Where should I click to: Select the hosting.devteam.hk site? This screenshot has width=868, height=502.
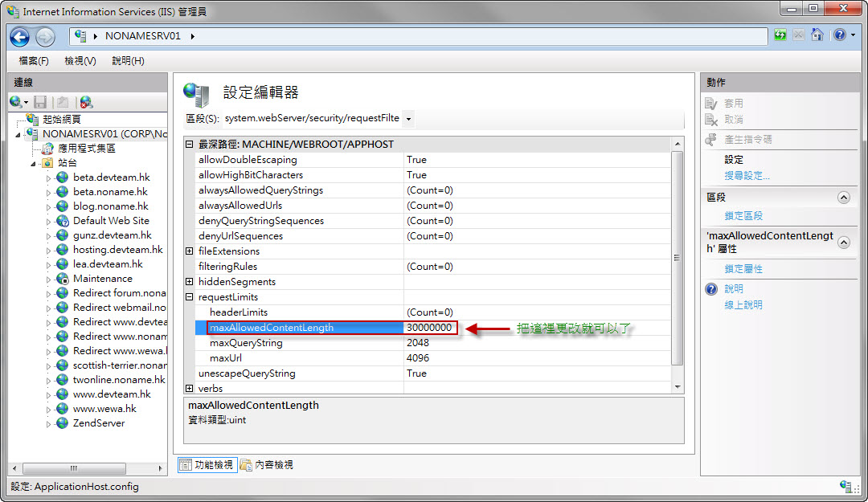tap(118, 250)
